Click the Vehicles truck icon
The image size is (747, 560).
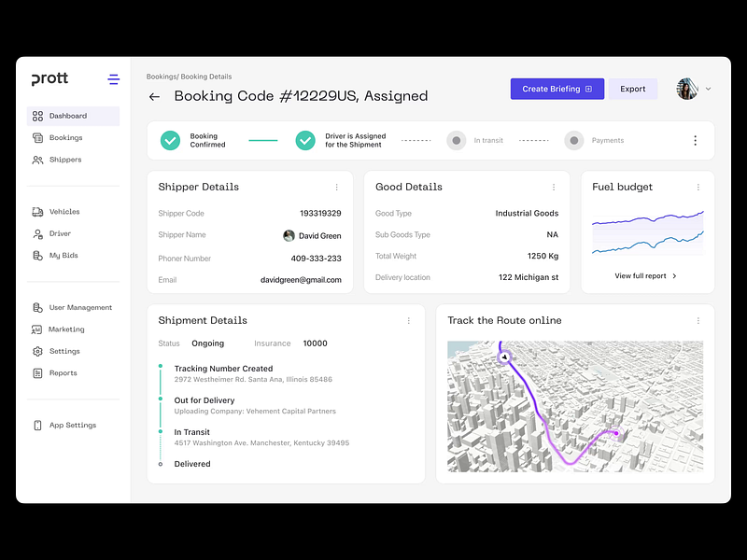click(x=35, y=211)
